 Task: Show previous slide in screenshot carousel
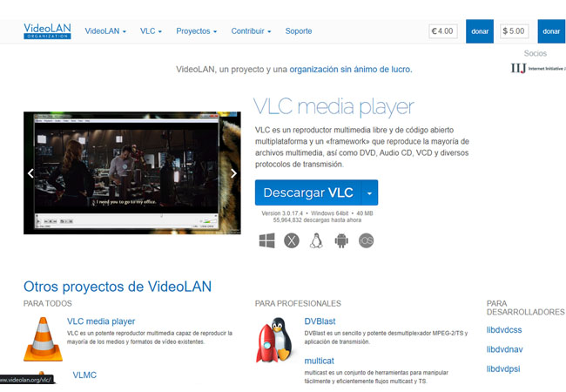coord(30,173)
